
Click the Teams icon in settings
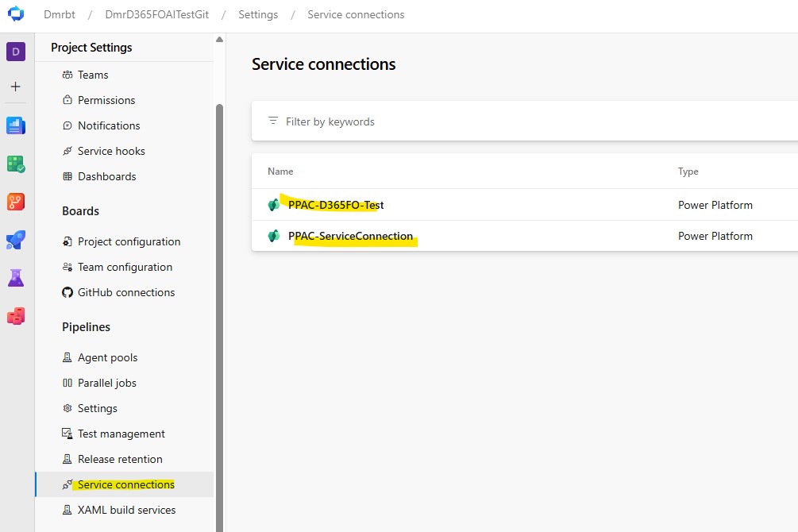point(67,75)
